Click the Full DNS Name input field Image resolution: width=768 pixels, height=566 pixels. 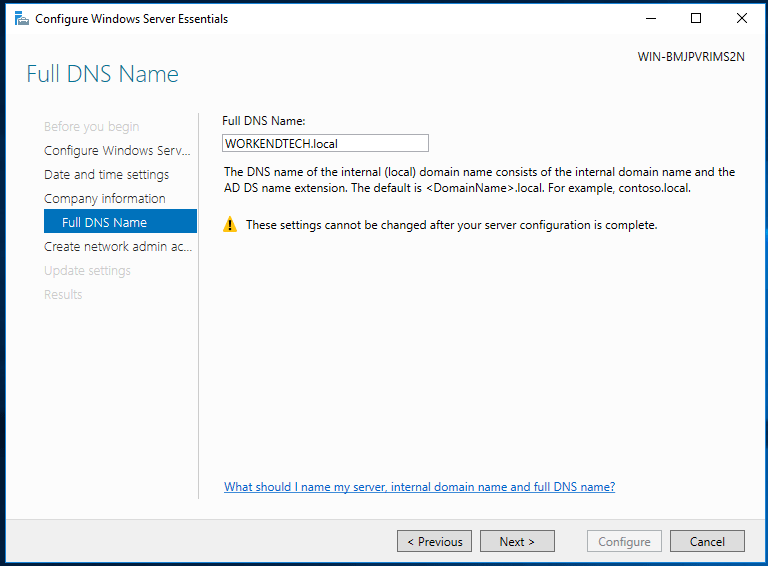(325, 143)
